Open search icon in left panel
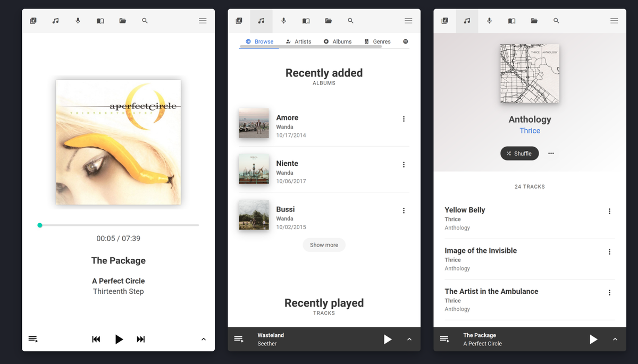 tap(145, 21)
